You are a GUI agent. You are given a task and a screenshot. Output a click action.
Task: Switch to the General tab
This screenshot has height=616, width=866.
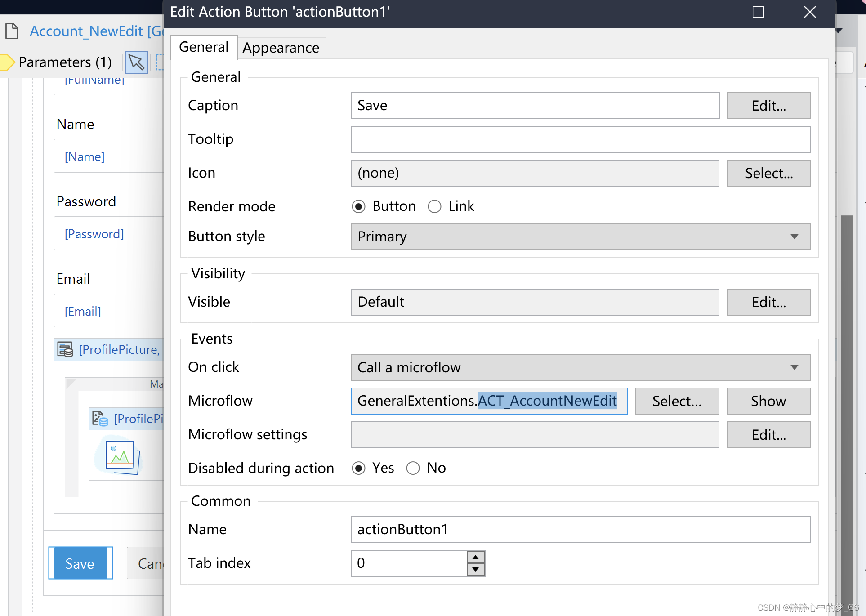(x=204, y=47)
